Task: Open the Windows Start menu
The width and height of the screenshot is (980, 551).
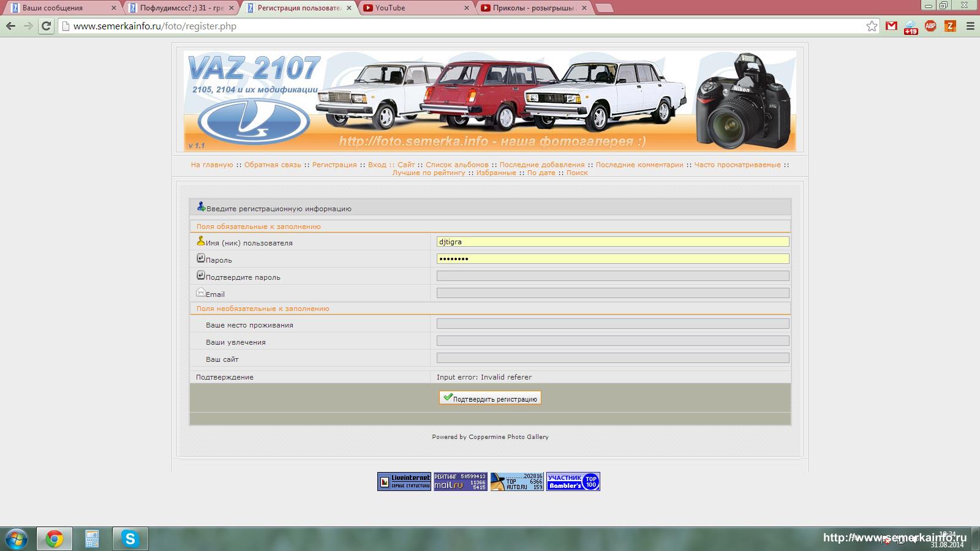Action: click(16, 539)
